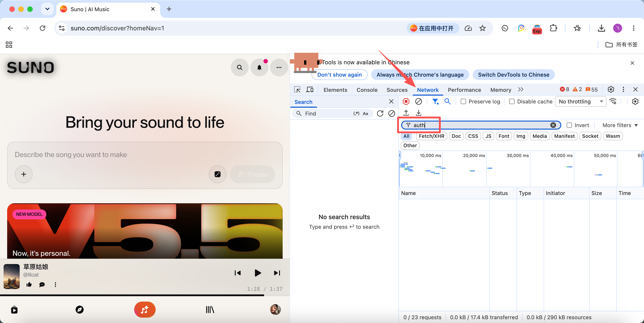This screenshot has width=644, height=323.
Task: Switch to the Sources tab
Action: click(x=397, y=90)
